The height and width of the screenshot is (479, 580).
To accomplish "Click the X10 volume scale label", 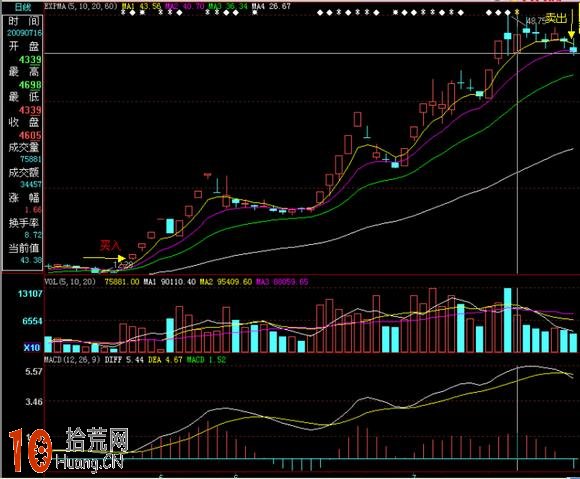I will pyautogui.click(x=32, y=348).
